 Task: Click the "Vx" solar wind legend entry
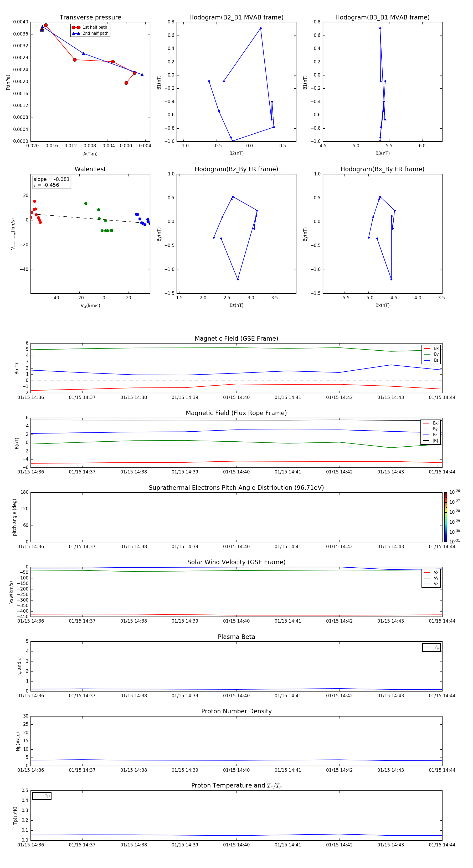coord(431,573)
